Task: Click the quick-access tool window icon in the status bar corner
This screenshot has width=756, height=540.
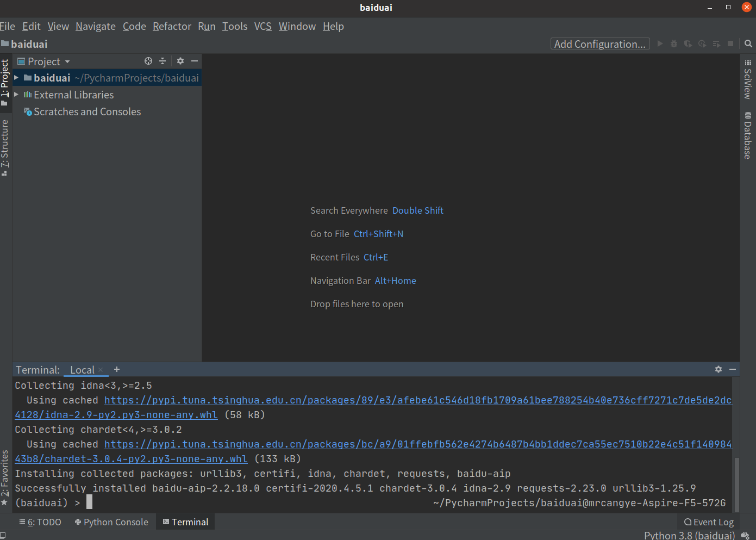Action: tap(3, 536)
